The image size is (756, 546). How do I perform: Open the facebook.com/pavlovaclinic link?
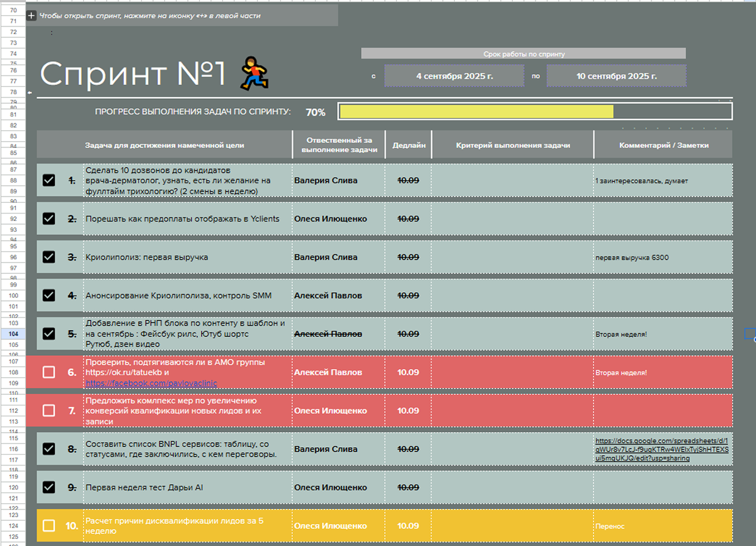pyautogui.click(x=151, y=383)
